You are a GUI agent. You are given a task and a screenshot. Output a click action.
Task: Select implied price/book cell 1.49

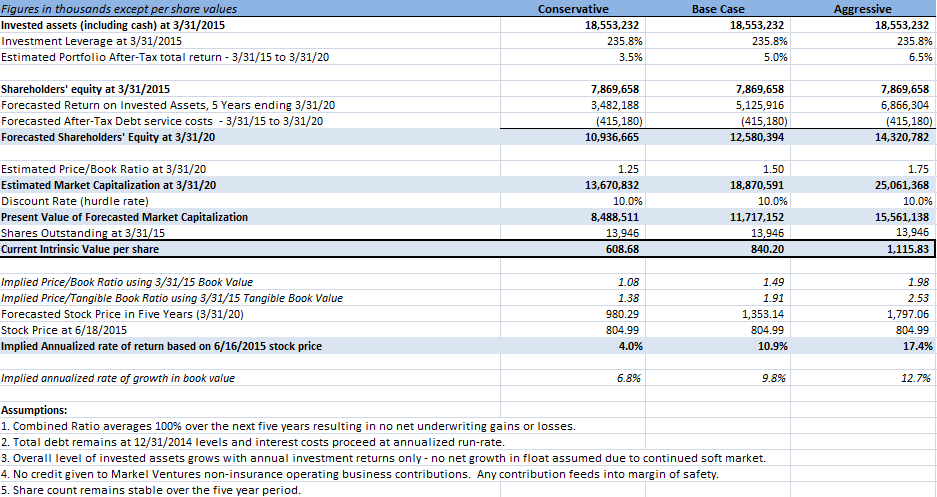[774, 282]
